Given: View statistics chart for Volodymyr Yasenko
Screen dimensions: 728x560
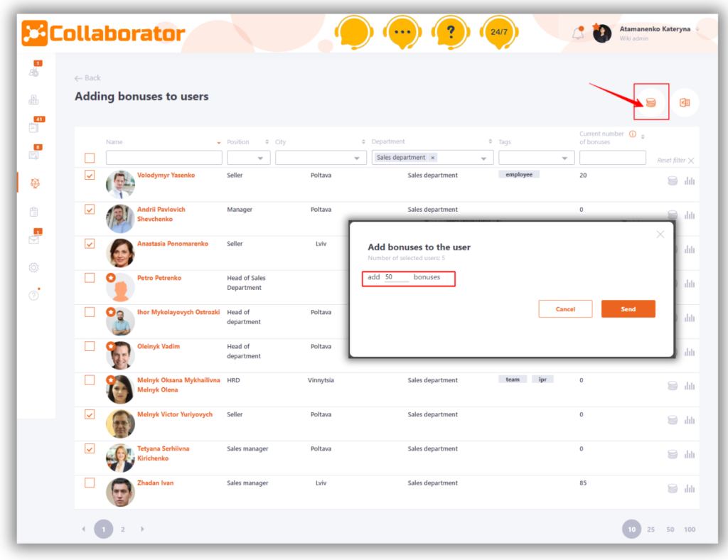Looking at the screenshot, I should 690,181.
